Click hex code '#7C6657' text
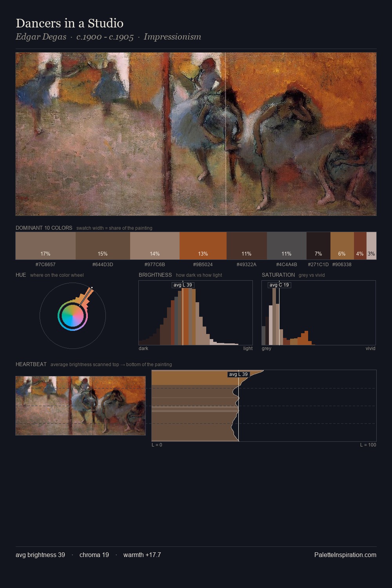392x588 pixels. pos(45,265)
